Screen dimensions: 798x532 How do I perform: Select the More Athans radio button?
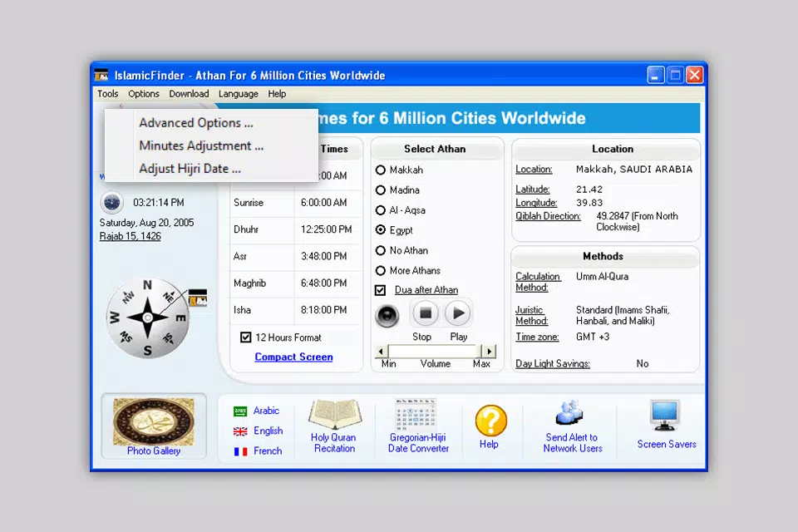click(x=380, y=270)
